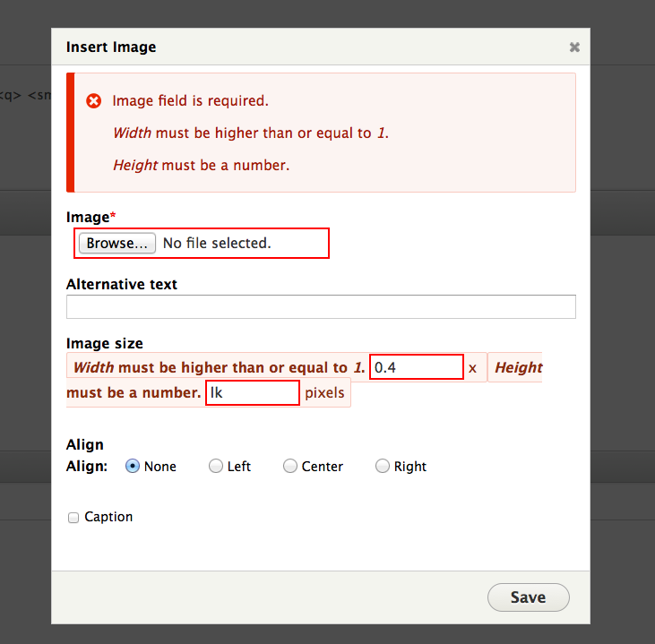655x644 pixels.
Task: Click the Alternative text label
Action: click(122, 284)
